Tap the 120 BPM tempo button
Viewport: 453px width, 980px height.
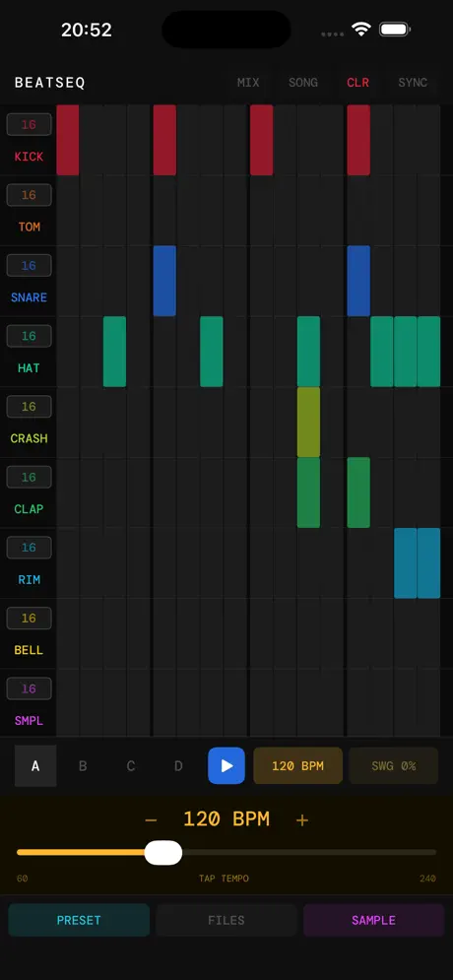point(298,765)
